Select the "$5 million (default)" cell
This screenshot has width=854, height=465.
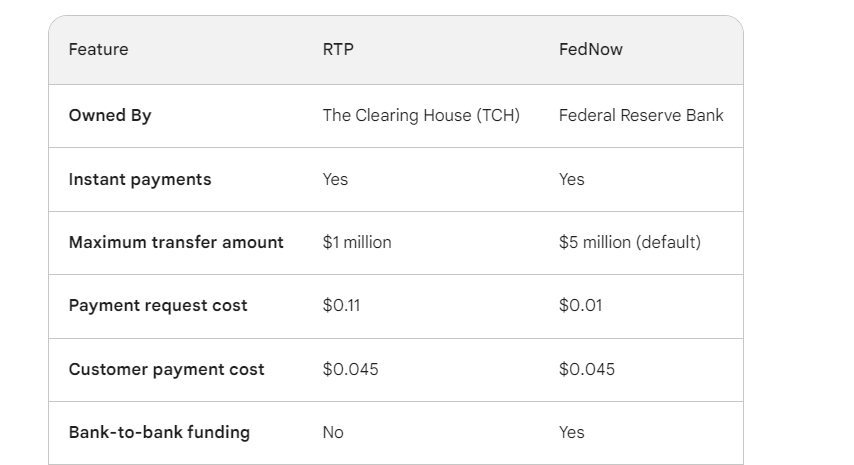tap(629, 242)
